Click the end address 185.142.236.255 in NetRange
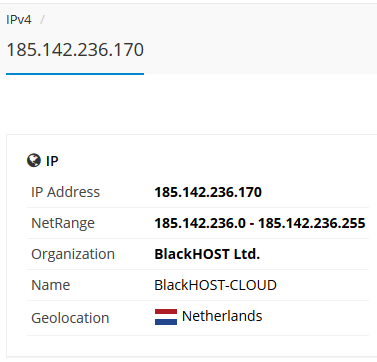This screenshot has height=362, width=377. point(312,223)
